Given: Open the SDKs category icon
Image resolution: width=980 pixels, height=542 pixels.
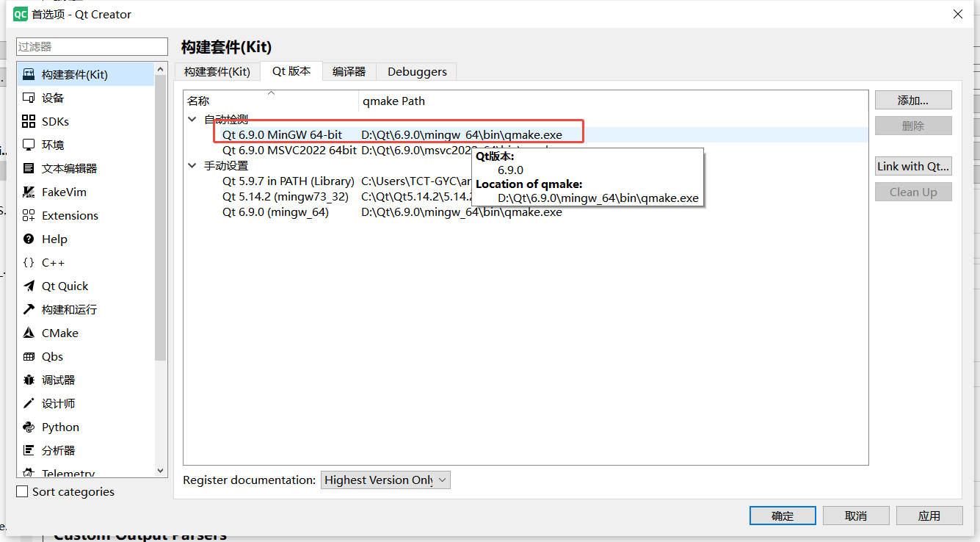Looking at the screenshot, I should coord(29,121).
